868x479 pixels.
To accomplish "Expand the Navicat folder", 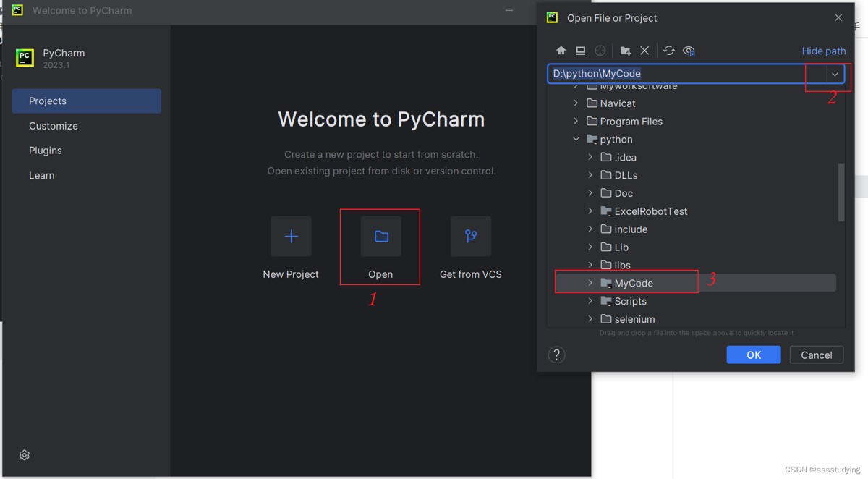I will 576,103.
